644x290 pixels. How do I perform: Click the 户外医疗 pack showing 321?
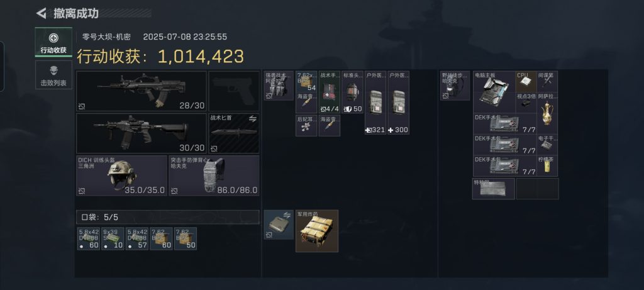[375, 103]
